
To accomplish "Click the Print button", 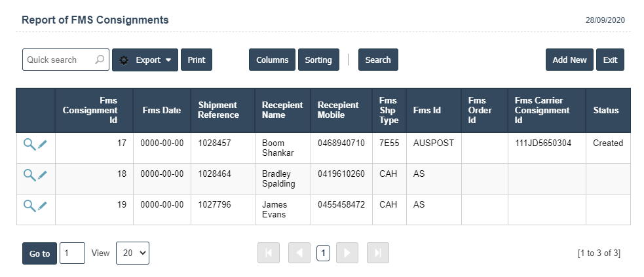I will [x=197, y=60].
